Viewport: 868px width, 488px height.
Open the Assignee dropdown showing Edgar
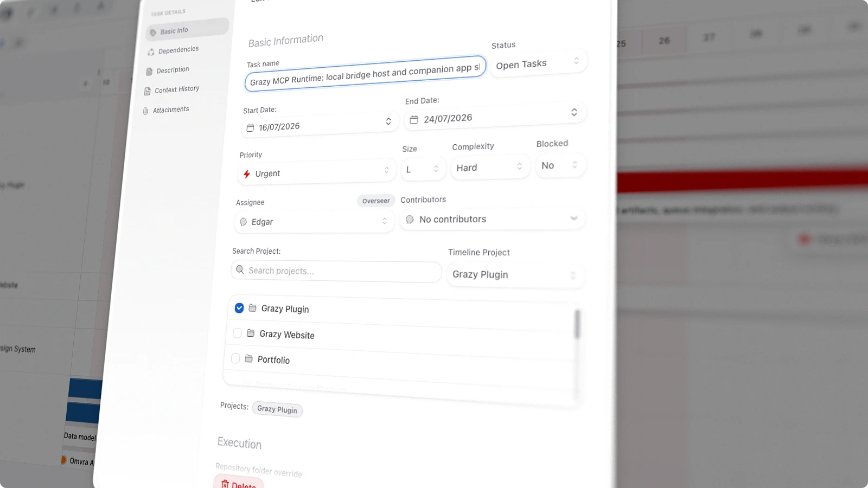click(315, 221)
